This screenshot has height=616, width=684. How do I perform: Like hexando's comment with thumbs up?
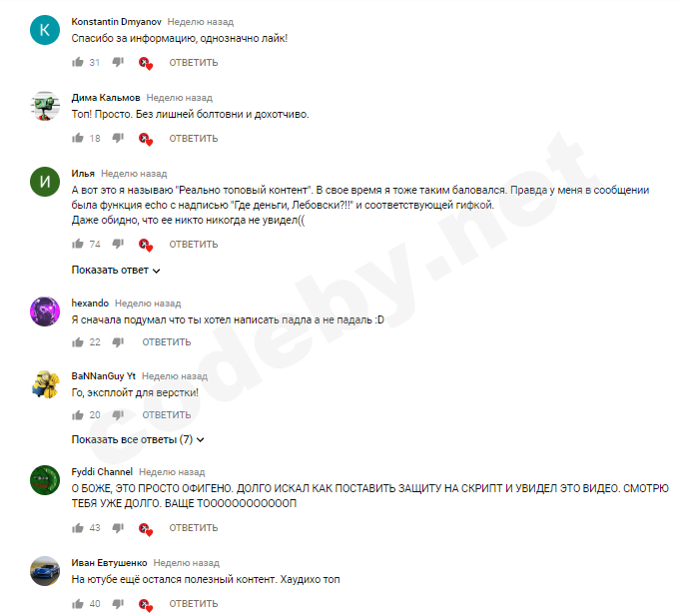coord(78,342)
